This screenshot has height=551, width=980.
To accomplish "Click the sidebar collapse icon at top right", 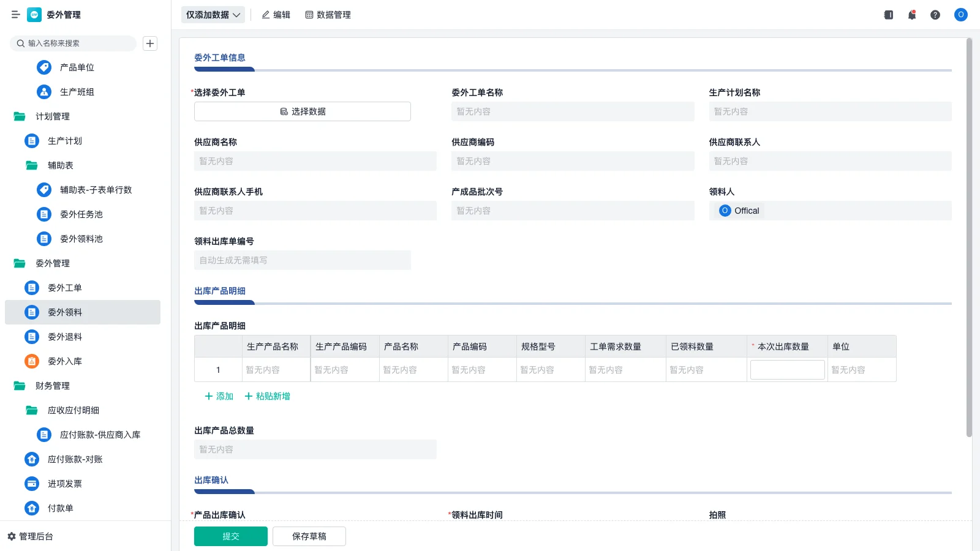I will [x=888, y=15].
